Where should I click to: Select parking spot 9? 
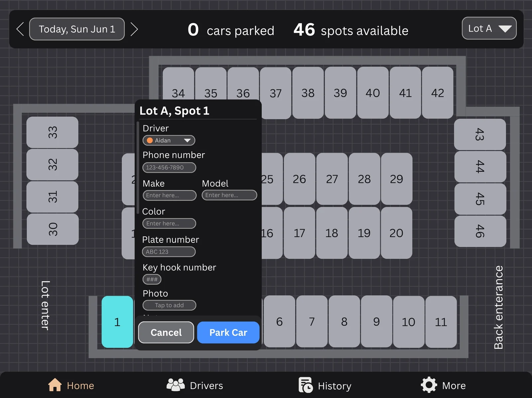click(376, 322)
